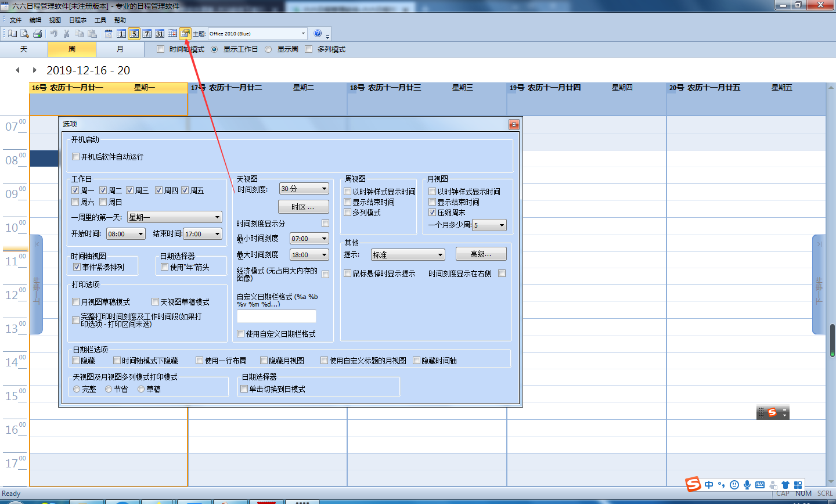Click the Sogou S logo in the IME bar

coord(693,484)
